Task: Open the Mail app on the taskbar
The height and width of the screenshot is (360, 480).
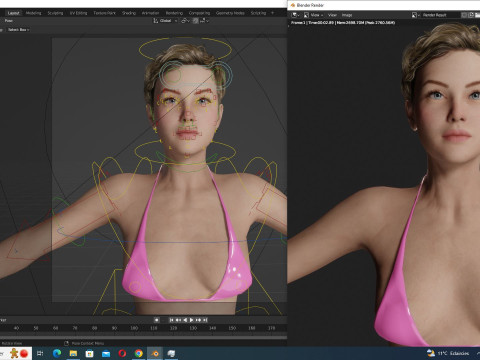Action: tap(106, 353)
